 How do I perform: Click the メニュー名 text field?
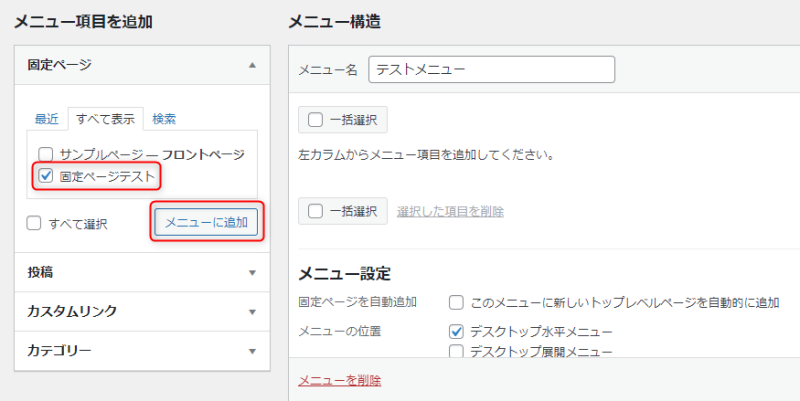491,69
